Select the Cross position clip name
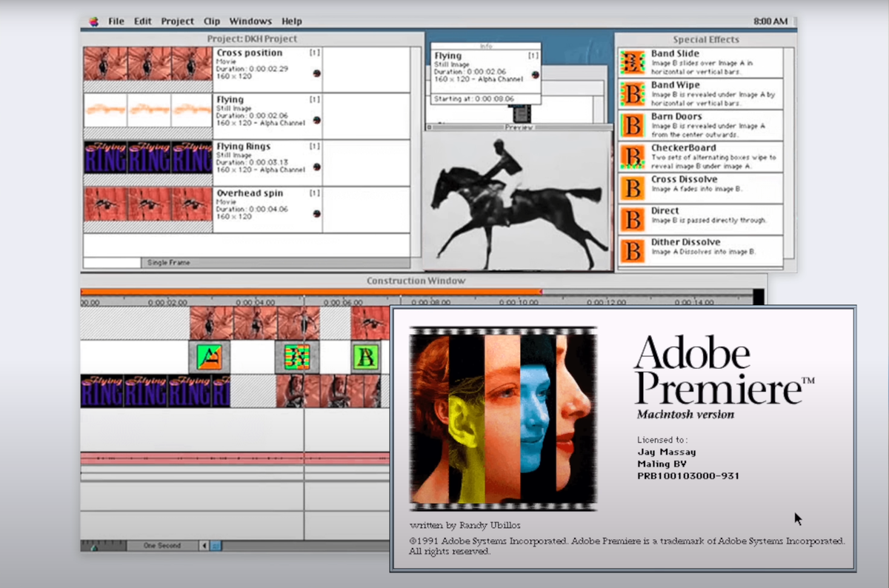Screen dimensions: 889x588 pos(250,53)
